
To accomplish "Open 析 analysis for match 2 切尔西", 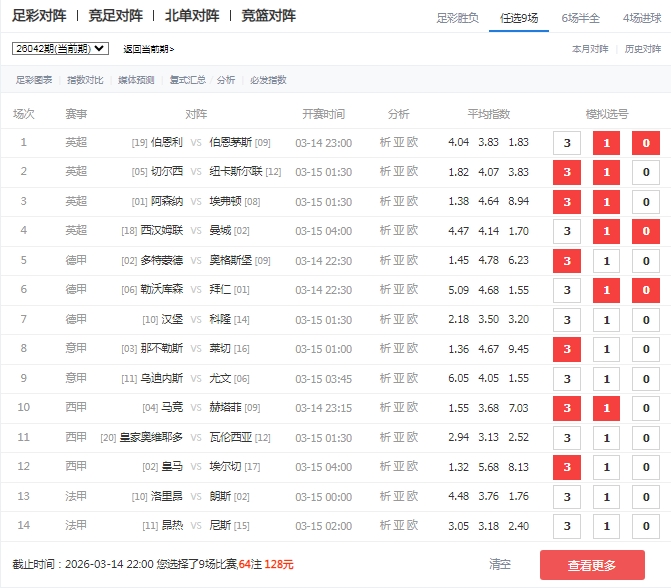I will click(x=385, y=172).
